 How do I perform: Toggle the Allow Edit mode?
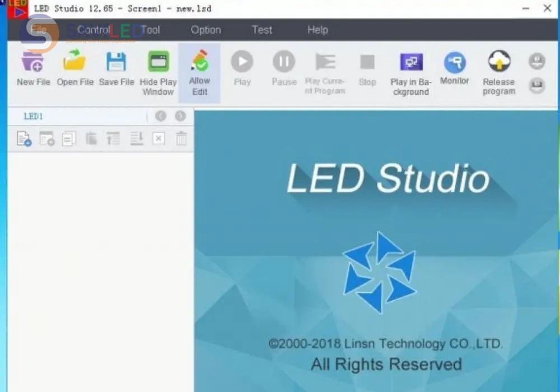[199, 62]
